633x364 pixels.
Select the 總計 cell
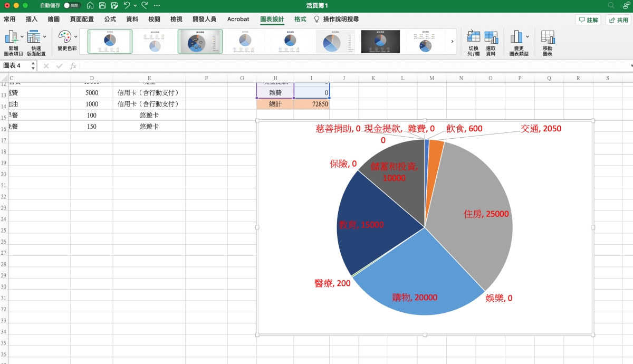pyautogui.click(x=275, y=104)
